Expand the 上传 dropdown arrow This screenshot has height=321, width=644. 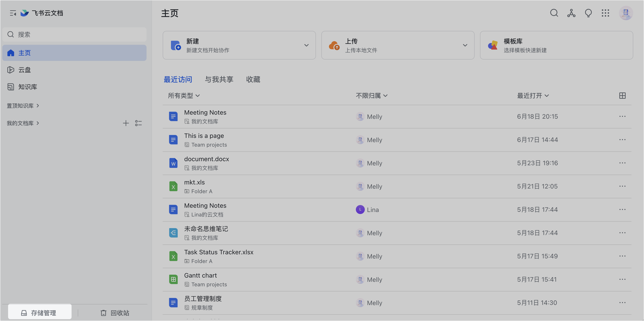click(465, 45)
